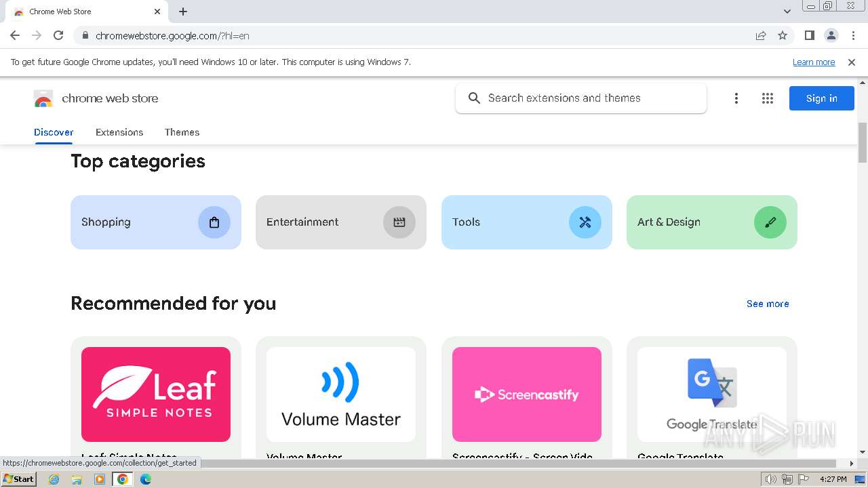Click the taskbar clock showing 4:27 PM
Viewport: 868px width, 488px height.
pyautogui.click(x=833, y=479)
